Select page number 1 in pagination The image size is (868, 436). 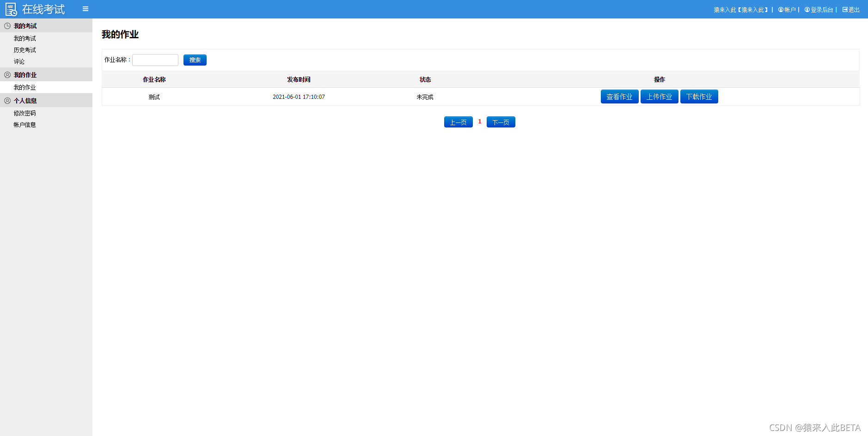[x=480, y=121]
